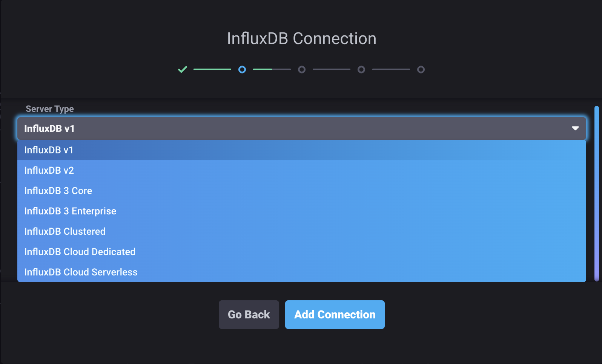602x364 pixels.
Task: Select InfluxDB Cloud Dedicated option
Action: 80,252
